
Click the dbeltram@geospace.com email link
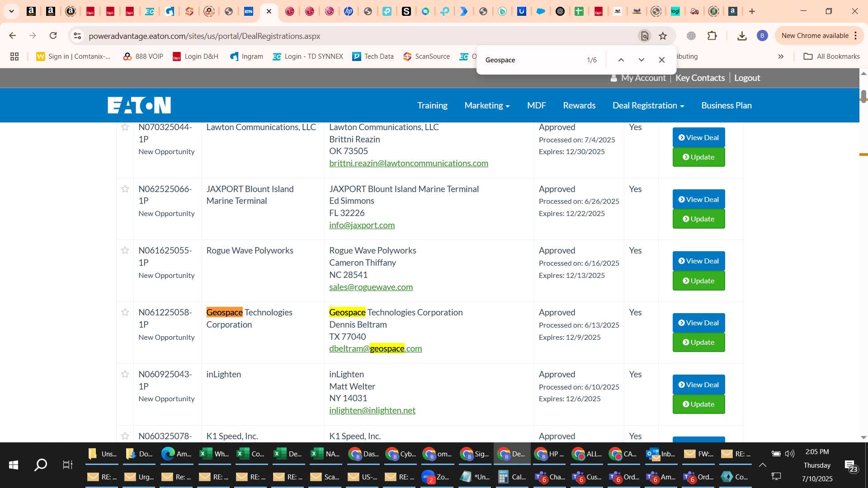tap(375, 348)
